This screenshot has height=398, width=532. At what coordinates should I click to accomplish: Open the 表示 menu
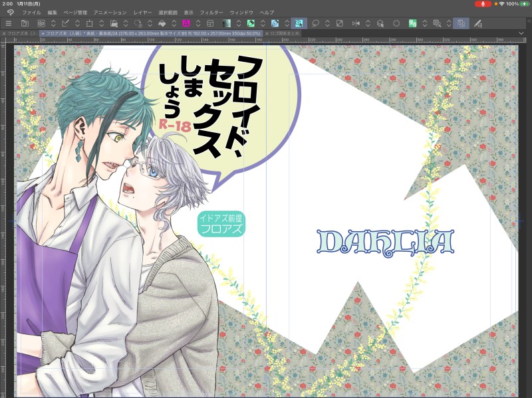coord(188,13)
